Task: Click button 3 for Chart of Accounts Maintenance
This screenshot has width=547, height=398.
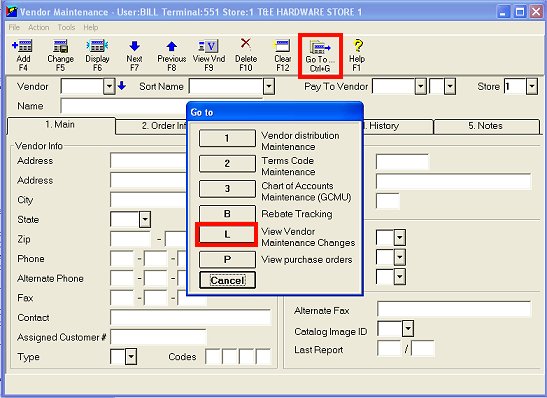Action: tap(227, 188)
